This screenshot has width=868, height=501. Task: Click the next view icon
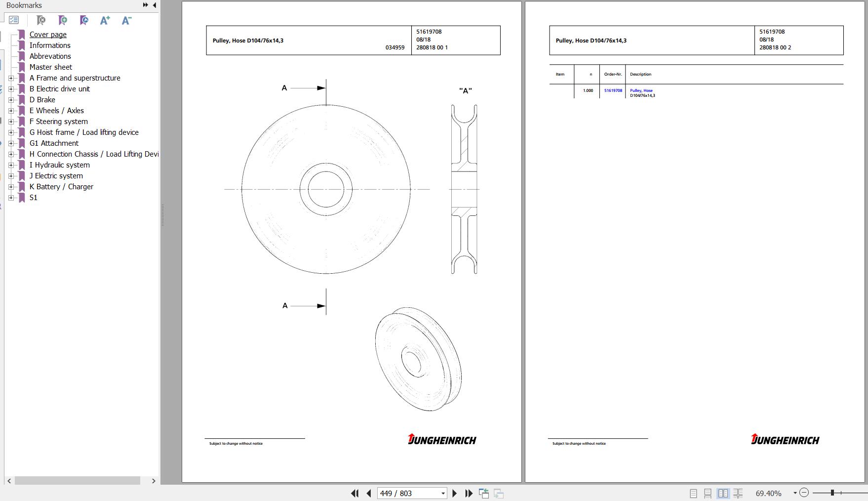coord(499,493)
